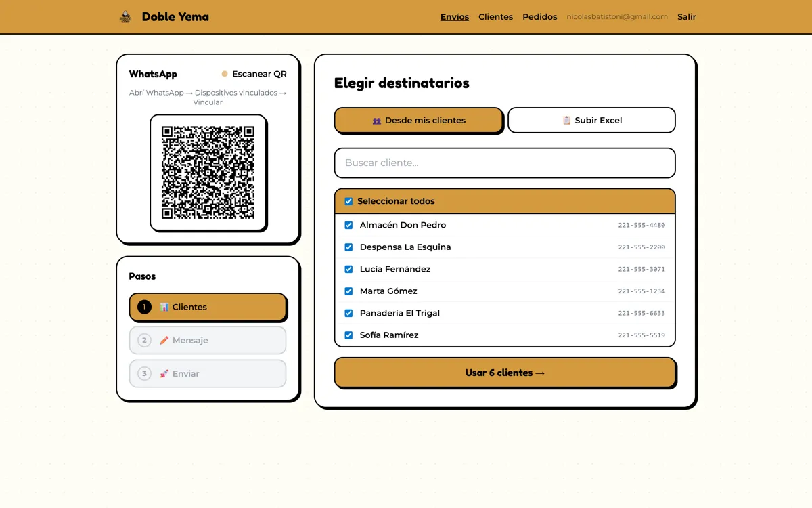Click phone number 221-555-6633

point(641,313)
